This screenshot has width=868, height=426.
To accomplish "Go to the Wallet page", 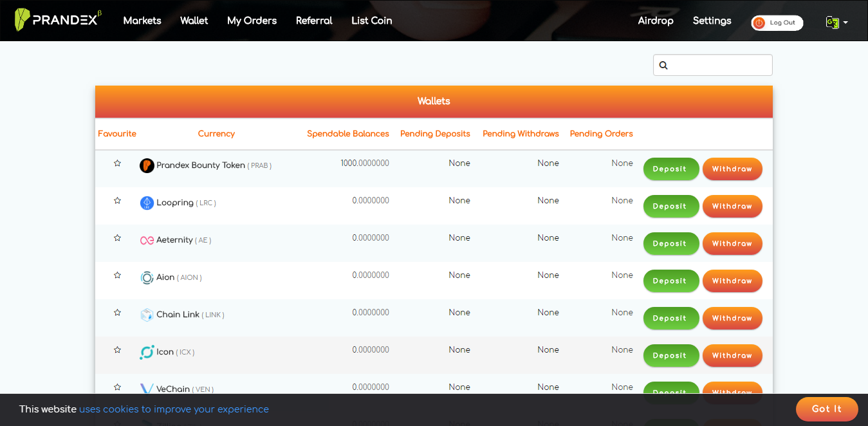I will click(x=194, y=21).
